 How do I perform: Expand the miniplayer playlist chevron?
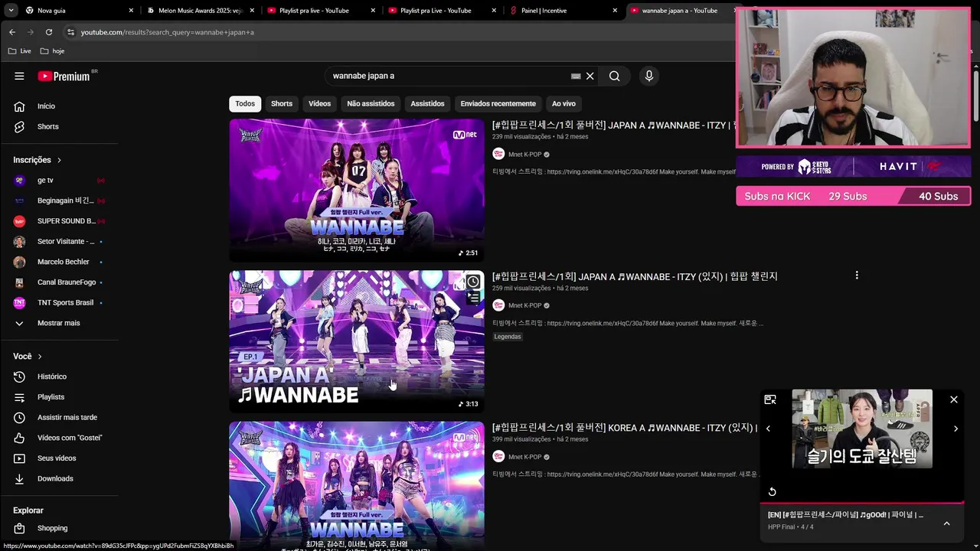[x=946, y=523]
